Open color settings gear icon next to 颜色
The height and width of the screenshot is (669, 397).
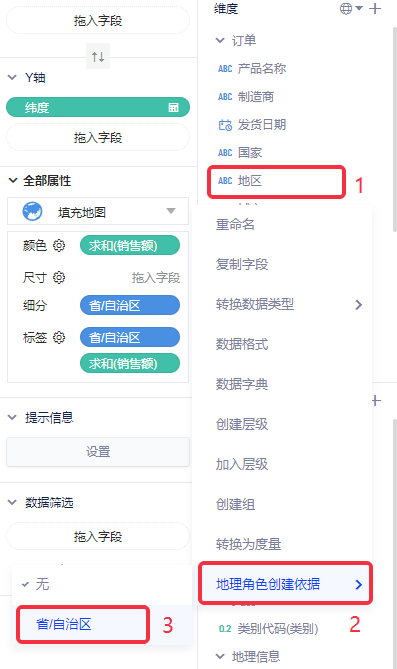[59, 245]
